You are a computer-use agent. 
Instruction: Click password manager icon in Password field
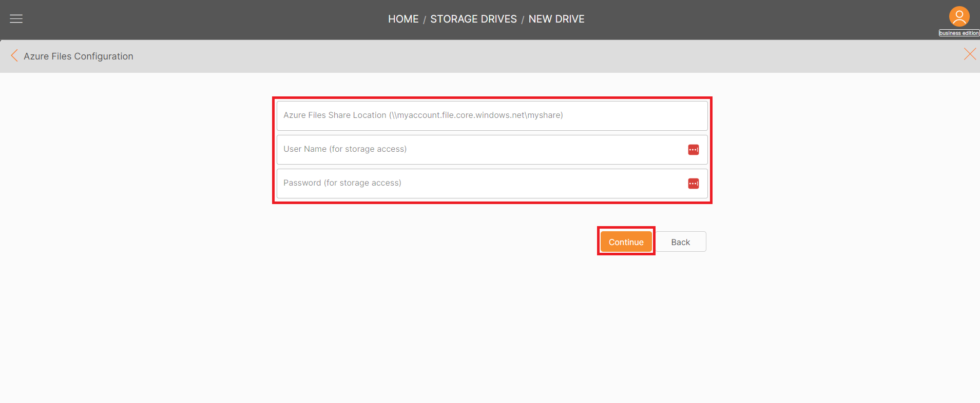[694, 184]
